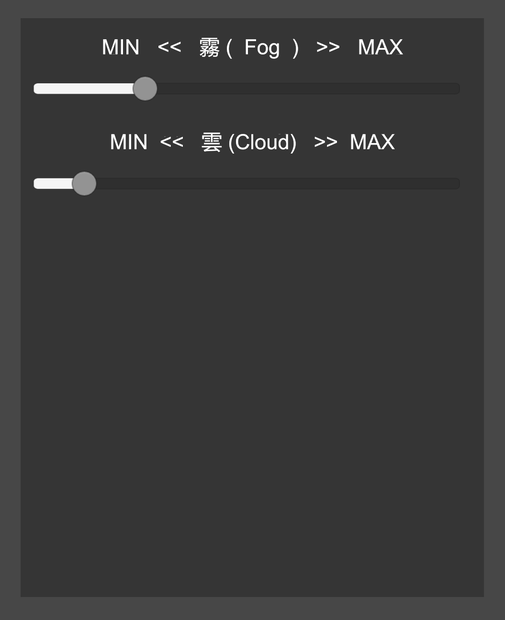Click the middle of the Fog slider track
The height and width of the screenshot is (620, 505).
[247, 89]
